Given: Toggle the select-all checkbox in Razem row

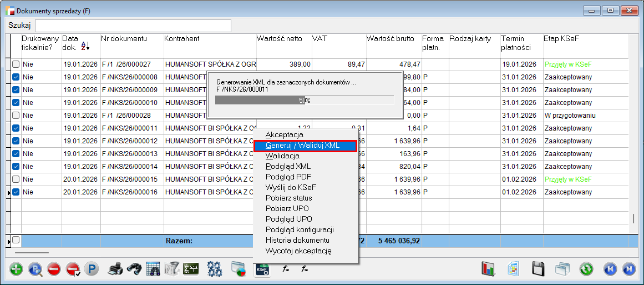Looking at the screenshot, I should (x=16, y=240).
